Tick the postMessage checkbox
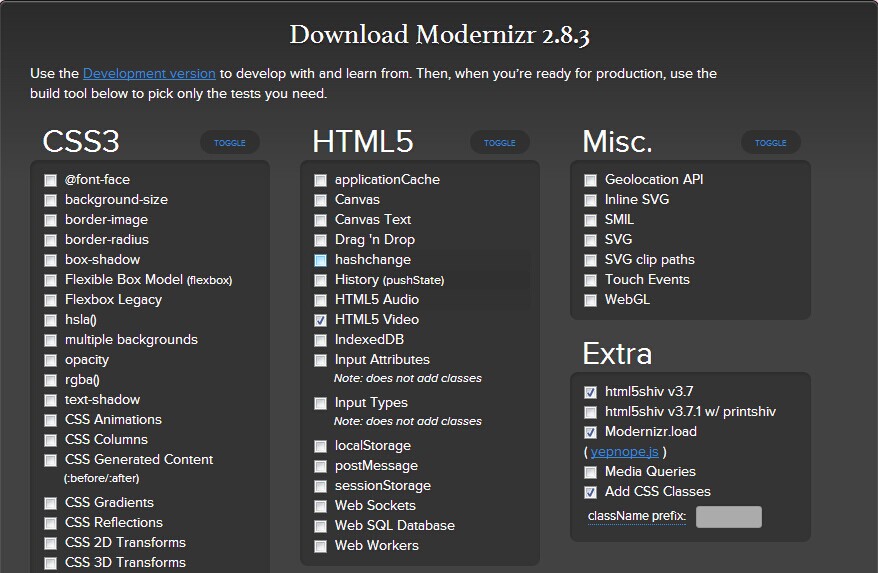878x573 pixels. (x=320, y=467)
